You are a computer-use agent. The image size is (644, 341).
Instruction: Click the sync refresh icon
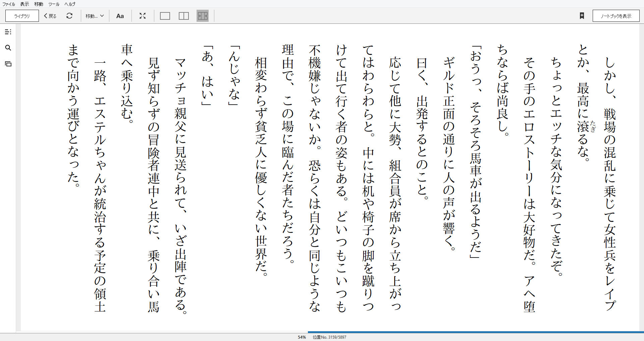click(69, 16)
